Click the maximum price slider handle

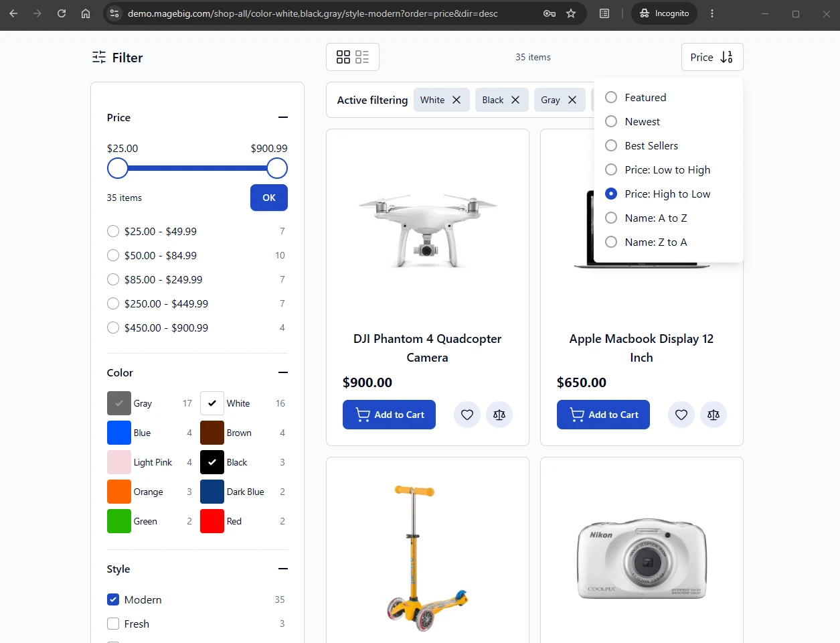(x=277, y=168)
